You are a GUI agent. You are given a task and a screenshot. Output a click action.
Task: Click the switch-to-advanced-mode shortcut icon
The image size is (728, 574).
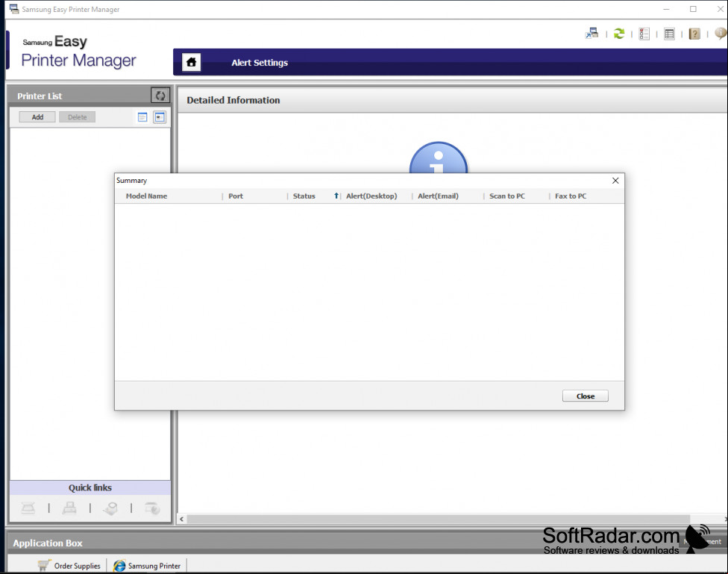click(x=592, y=34)
